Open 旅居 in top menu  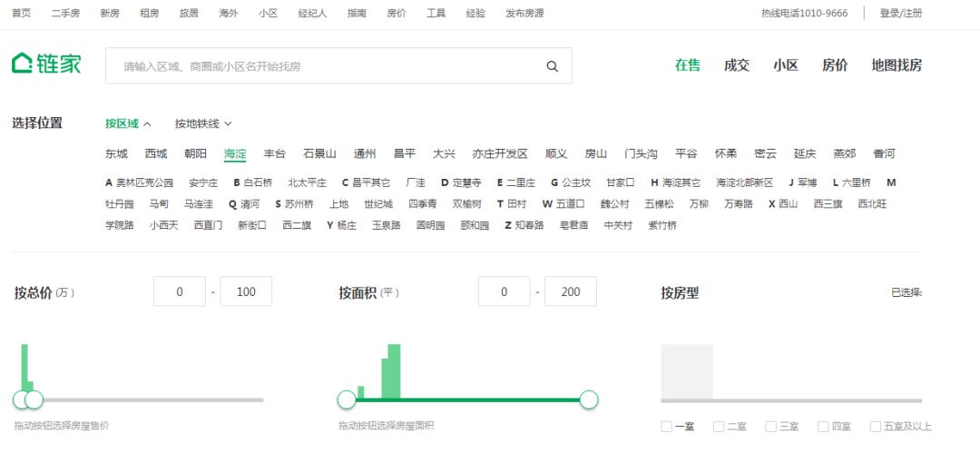coord(189,13)
